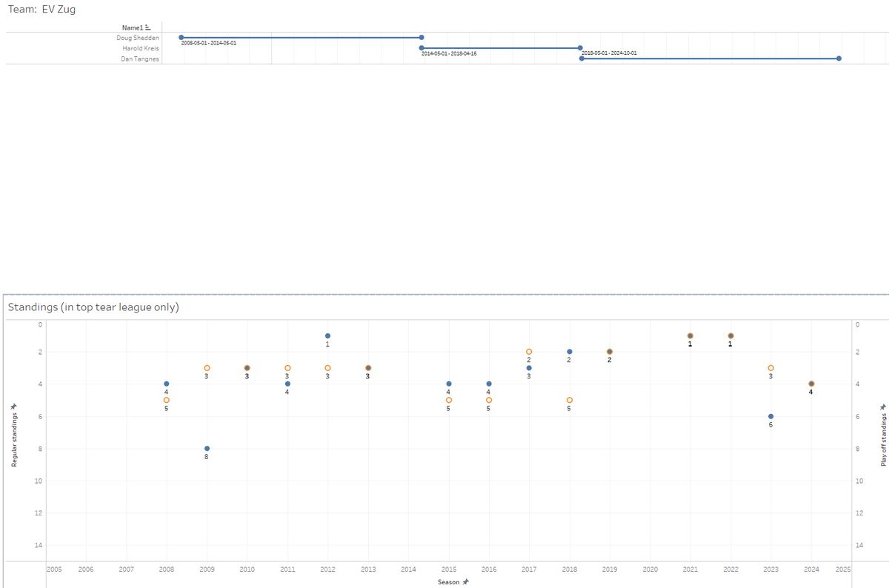Select the orange 2018 playoff mark at 5
The height and width of the screenshot is (588, 889).
coord(570,400)
